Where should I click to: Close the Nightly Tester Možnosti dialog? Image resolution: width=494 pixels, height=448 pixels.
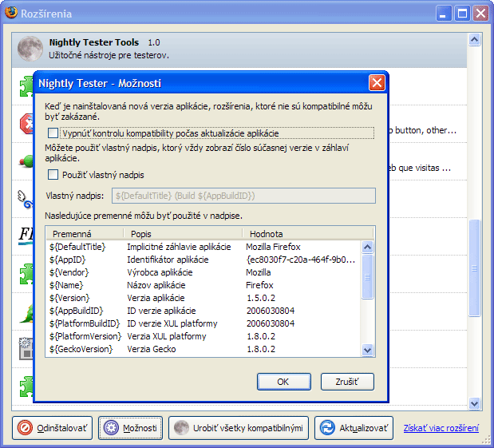pyautogui.click(x=377, y=83)
